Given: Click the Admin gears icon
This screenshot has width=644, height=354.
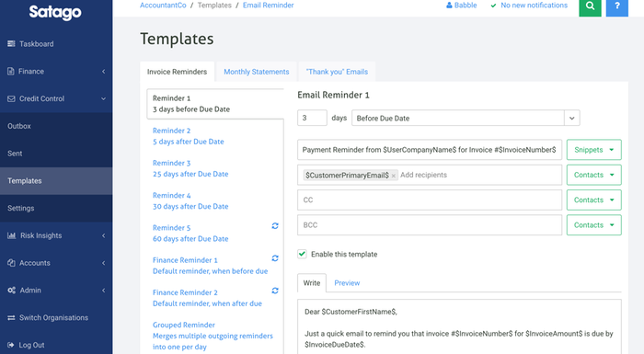Looking at the screenshot, I should click(11, 291).
